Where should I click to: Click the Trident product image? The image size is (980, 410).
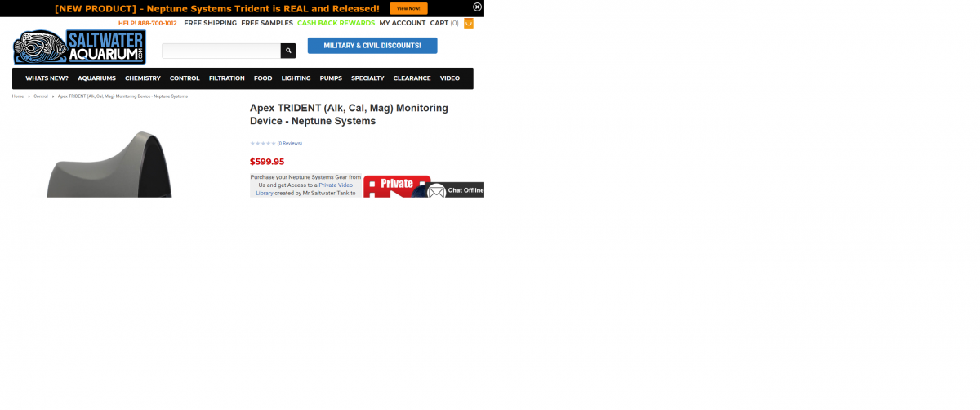pyautogui.click(x=109, y=163)
